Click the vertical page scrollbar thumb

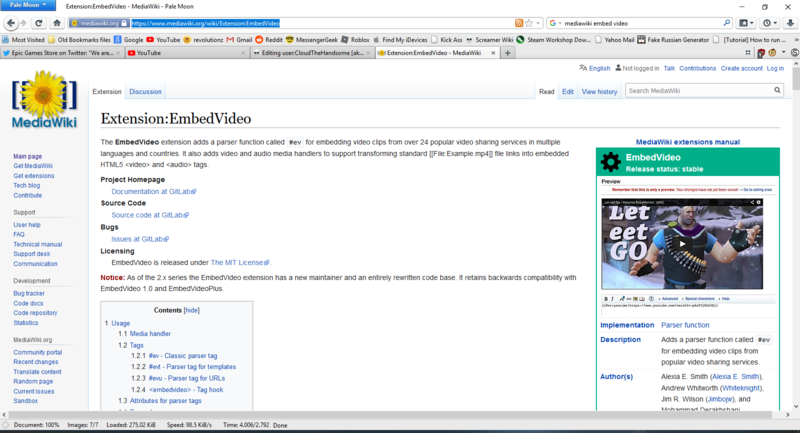pos(796,79)
